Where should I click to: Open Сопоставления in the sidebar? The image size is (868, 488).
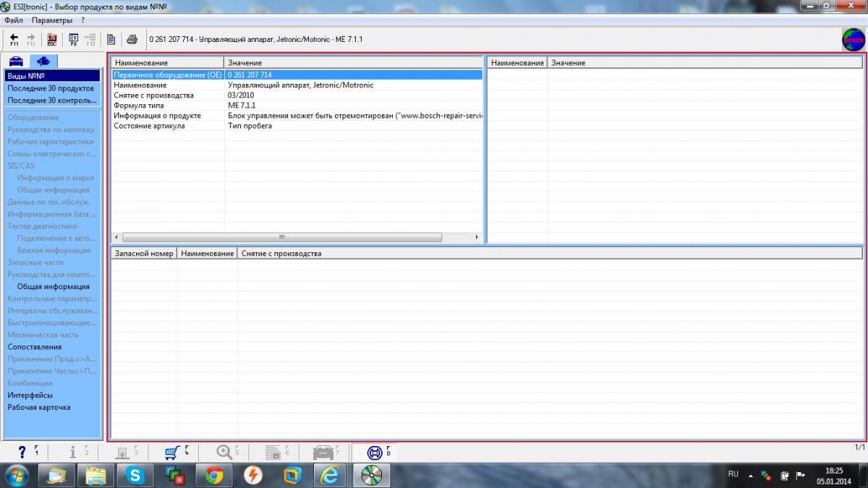[x=35, y=347]
